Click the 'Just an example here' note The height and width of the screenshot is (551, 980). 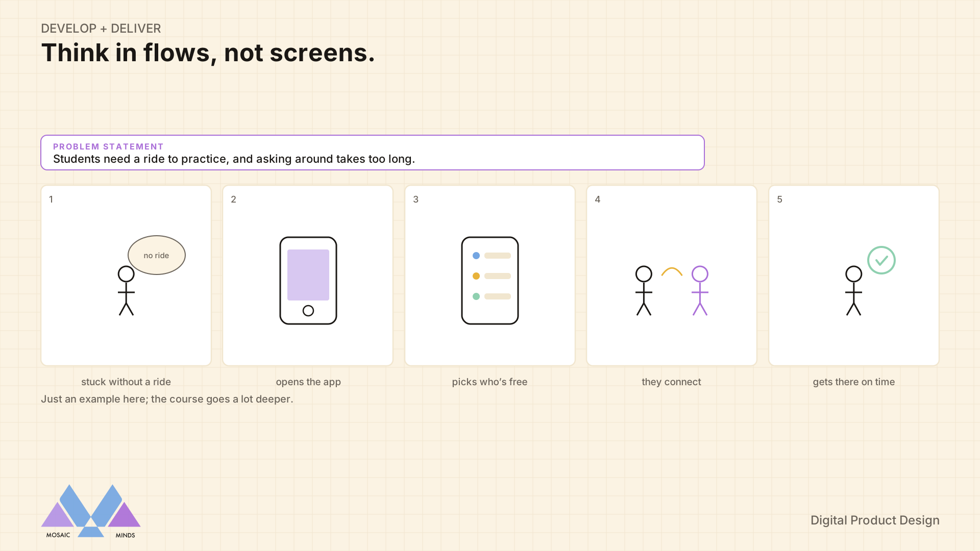tap(167, 399)
